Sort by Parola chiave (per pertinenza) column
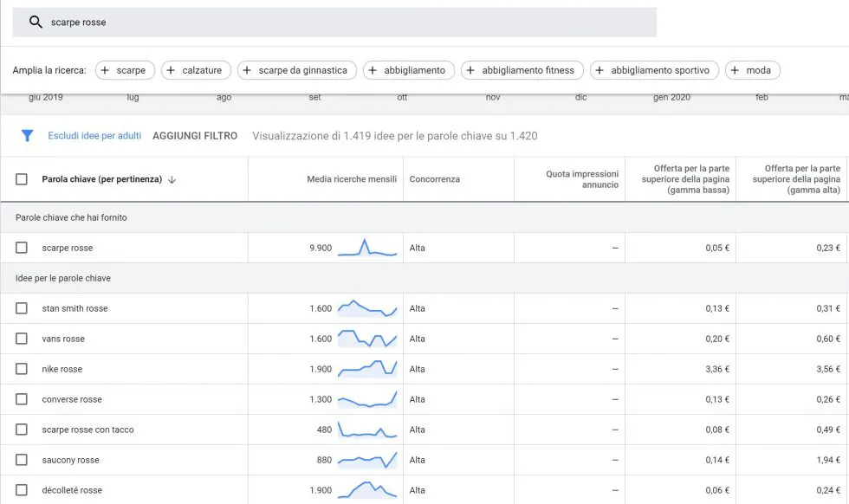The image size is (849, 504). (102, 179)
